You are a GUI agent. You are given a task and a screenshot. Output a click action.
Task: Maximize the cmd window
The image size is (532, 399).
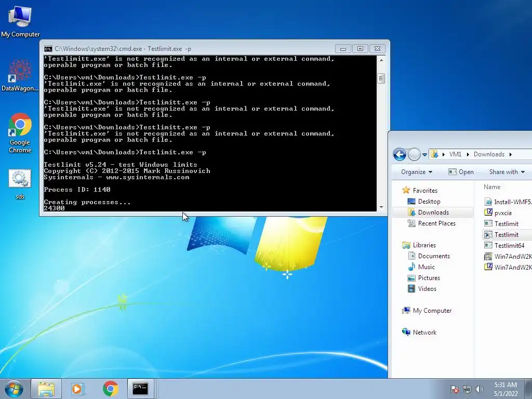click(x=360, y=49)
